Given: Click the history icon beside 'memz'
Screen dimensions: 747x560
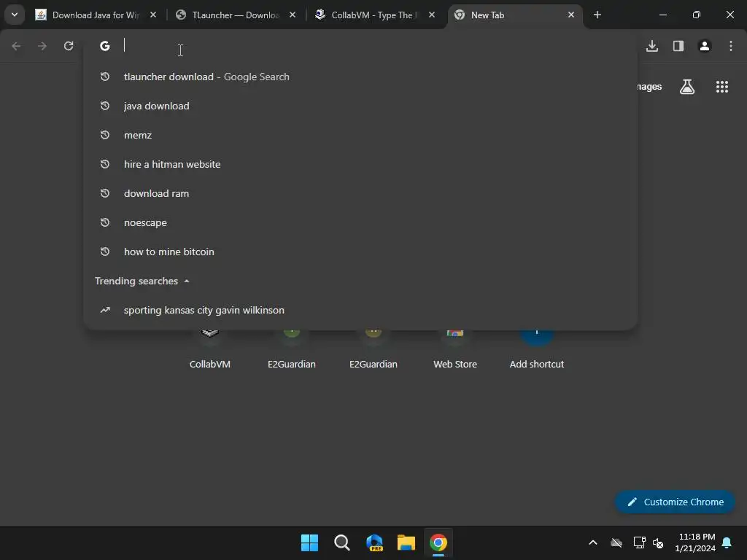Looking at the screenshot, I should 105,135.
